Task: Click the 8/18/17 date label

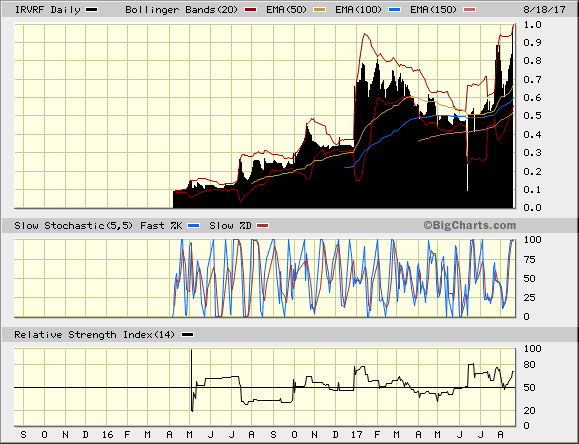Action: coord(544,10)
